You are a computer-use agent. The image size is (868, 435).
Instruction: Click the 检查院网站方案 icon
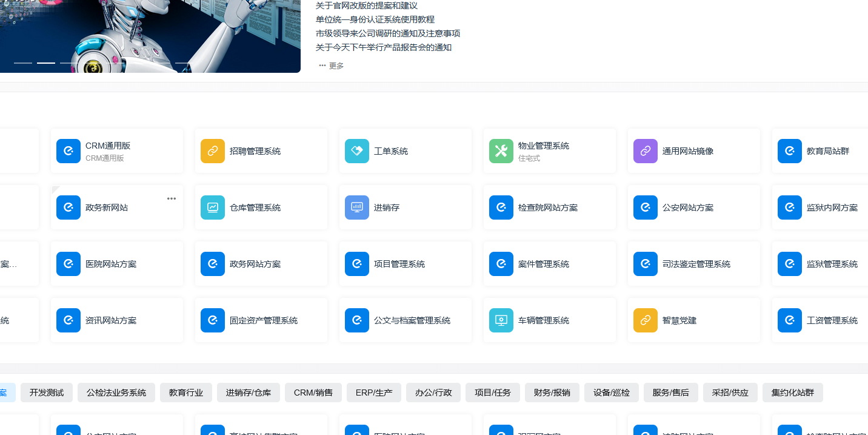(501, 207)
